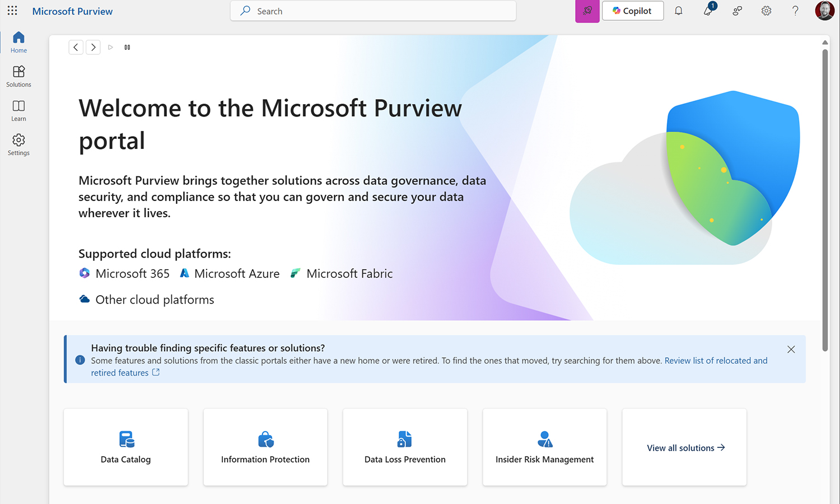Viewport: 840px width, 504px height.
Task: Open the relocated and retired features link
Action: (716, 361)
